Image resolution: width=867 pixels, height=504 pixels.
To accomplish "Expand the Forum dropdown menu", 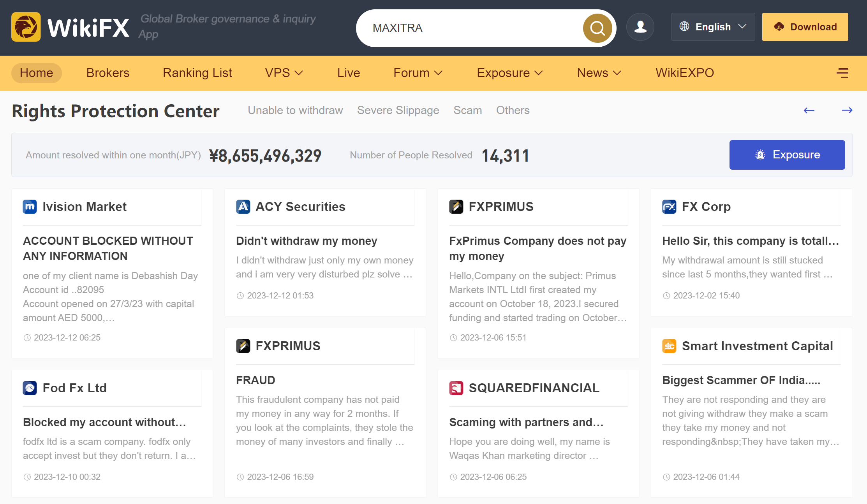I will (x=418, y=73).
